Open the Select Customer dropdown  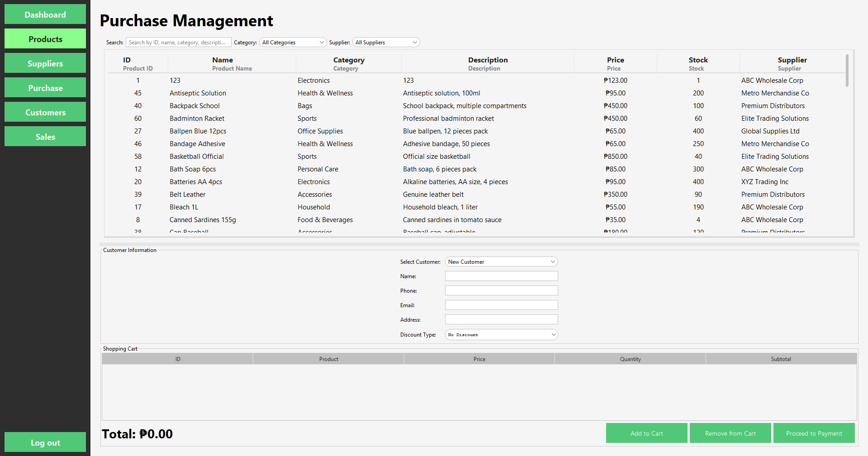pyautogui.click(x=501, y=261)
